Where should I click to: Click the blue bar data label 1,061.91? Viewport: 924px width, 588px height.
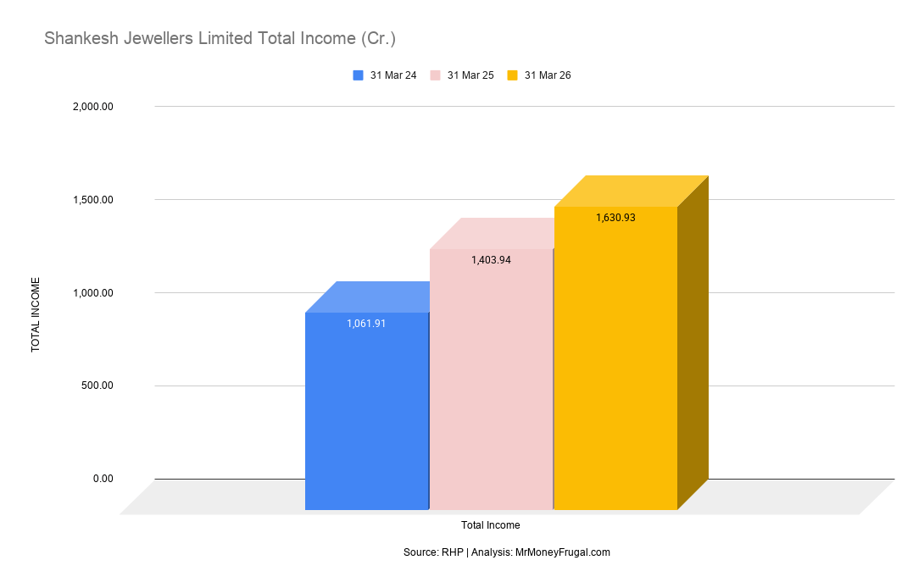366,324
